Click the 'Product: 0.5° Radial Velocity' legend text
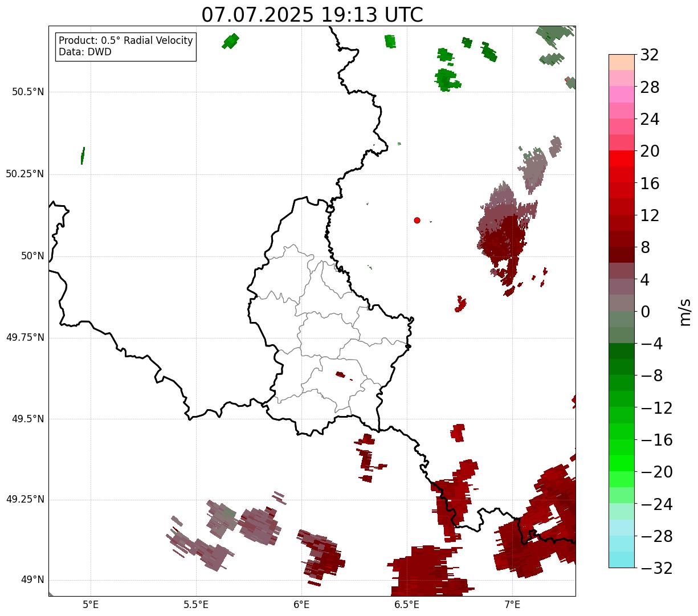 [x=126, y=41]
